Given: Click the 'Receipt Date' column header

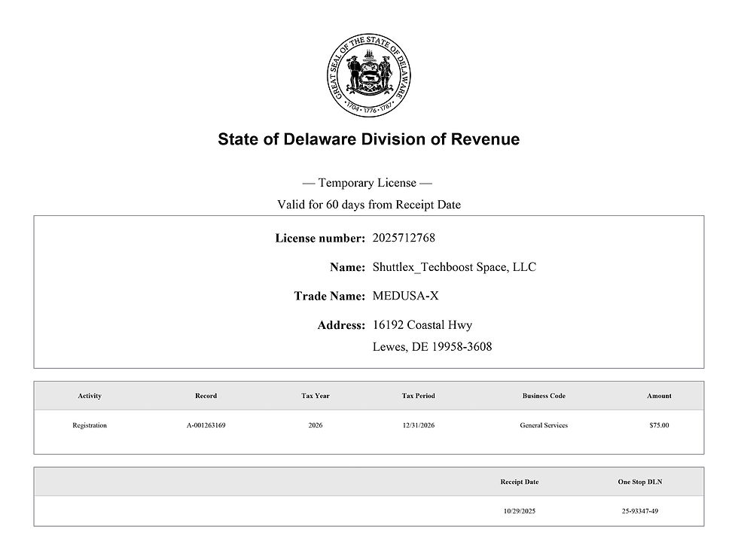Looking at the screenshot, I should (x=519, y=482).
